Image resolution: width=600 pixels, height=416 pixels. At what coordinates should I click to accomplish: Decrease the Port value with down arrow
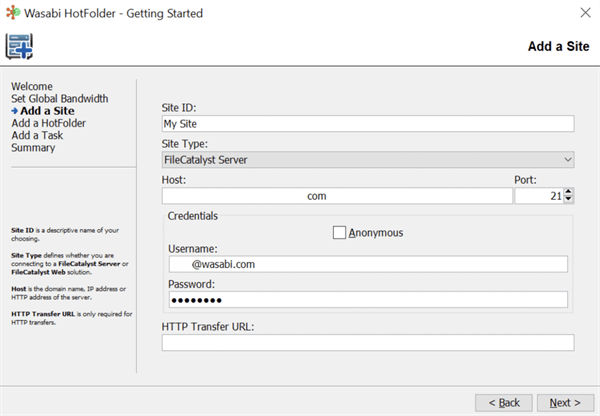(569, 200)
